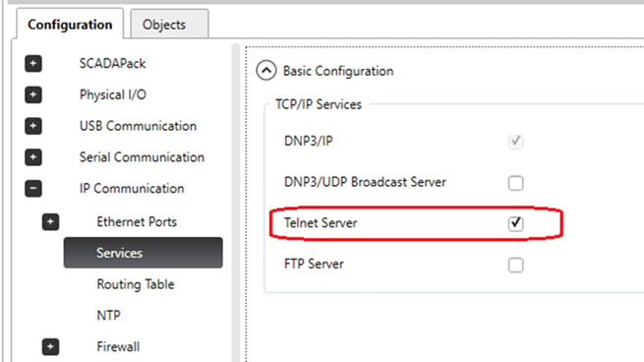Switch to the Configuration tab

tap(70, 25)
